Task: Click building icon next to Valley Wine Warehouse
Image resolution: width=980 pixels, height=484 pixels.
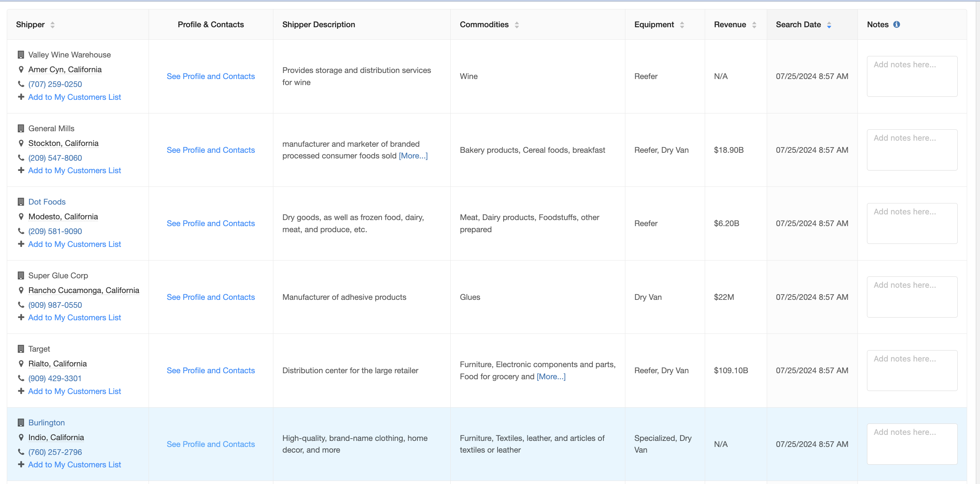Action: (21, 55)
